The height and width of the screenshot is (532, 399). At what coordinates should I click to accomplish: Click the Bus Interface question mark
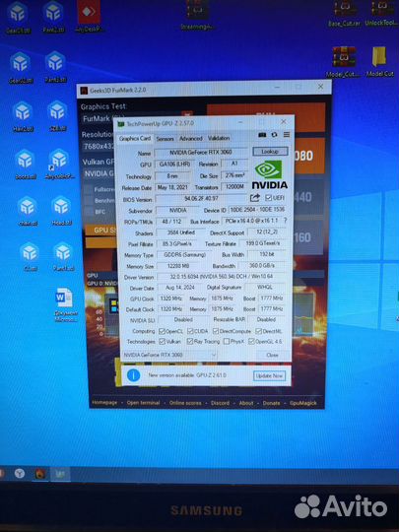[285, 221]
